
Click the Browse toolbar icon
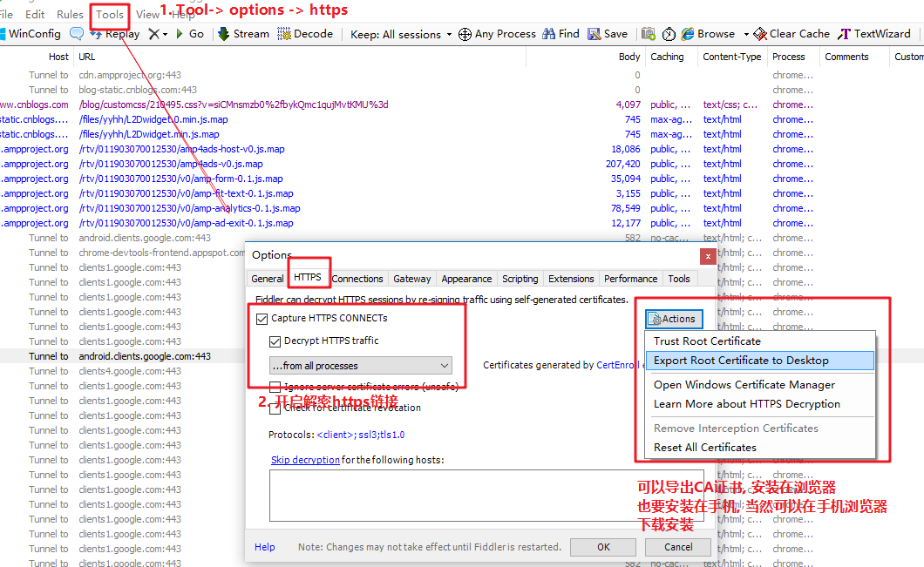pyautogui.click(x=688, y=34)
